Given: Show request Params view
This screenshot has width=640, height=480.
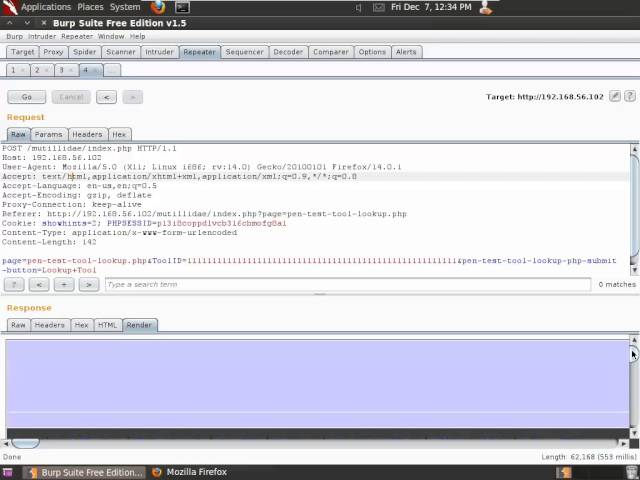Looking at the screenshot, I should (49, 134).
